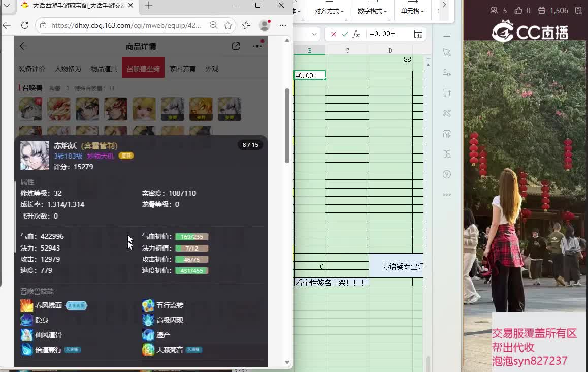588x372 pixels.
Task: Refresh the browser page
Action: coord(25,25)
